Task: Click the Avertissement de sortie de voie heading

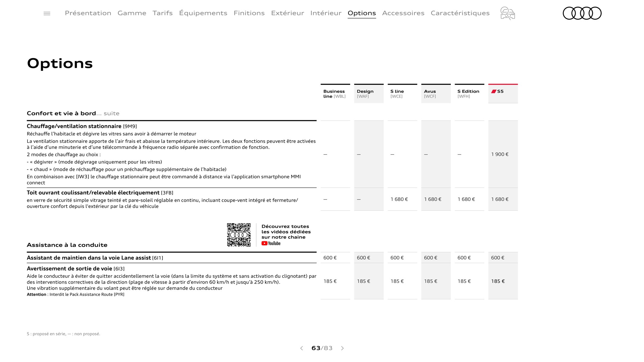Action: [x=75, y=268]
